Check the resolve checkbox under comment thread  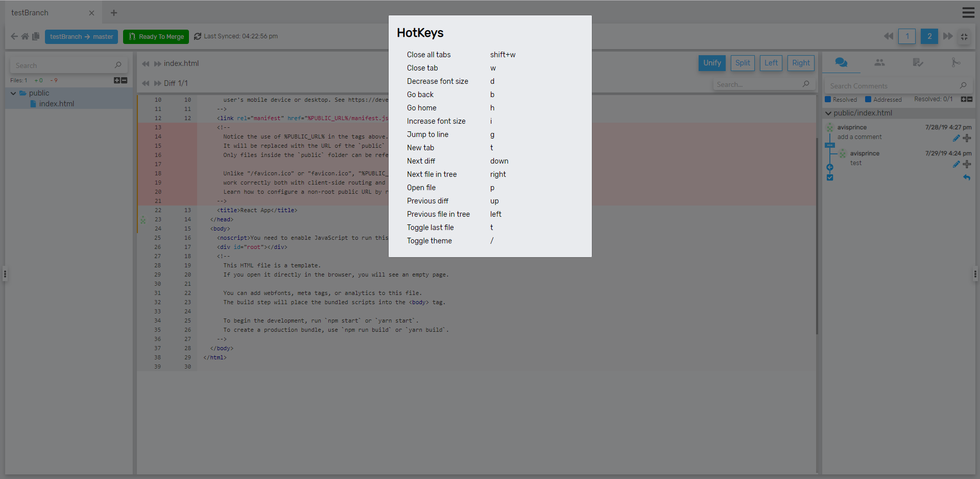[x=830, y=177]
